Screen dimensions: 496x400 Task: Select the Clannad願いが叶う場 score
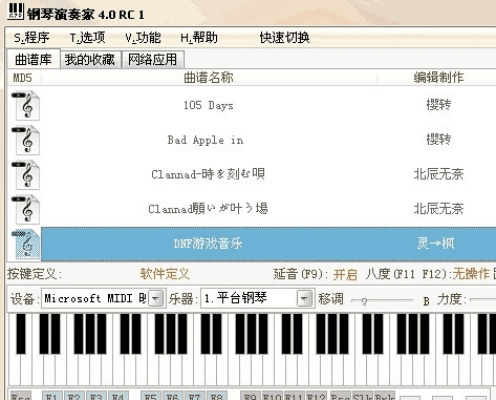tap(208, 209)
